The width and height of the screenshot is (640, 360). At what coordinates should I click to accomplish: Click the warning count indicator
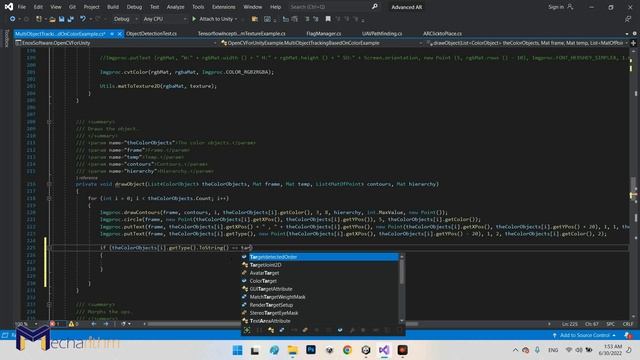[74, 324]
